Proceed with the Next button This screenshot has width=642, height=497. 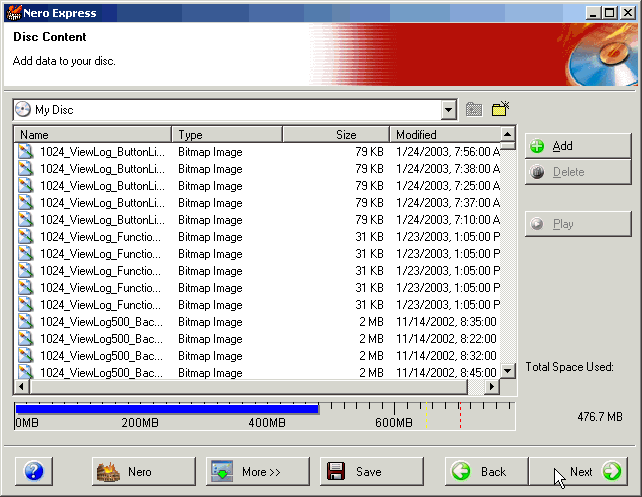[x=578, y=471]
